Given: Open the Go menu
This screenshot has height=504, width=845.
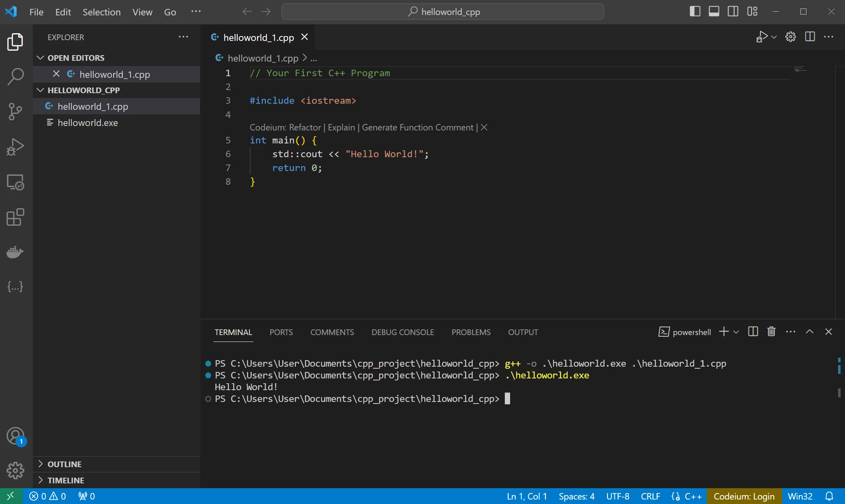Looking at the screenshot, I should (x=170, y=12).
